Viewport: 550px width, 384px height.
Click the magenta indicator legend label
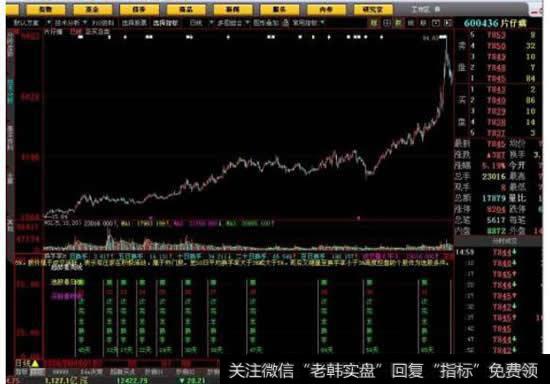(x=67, y=296)
